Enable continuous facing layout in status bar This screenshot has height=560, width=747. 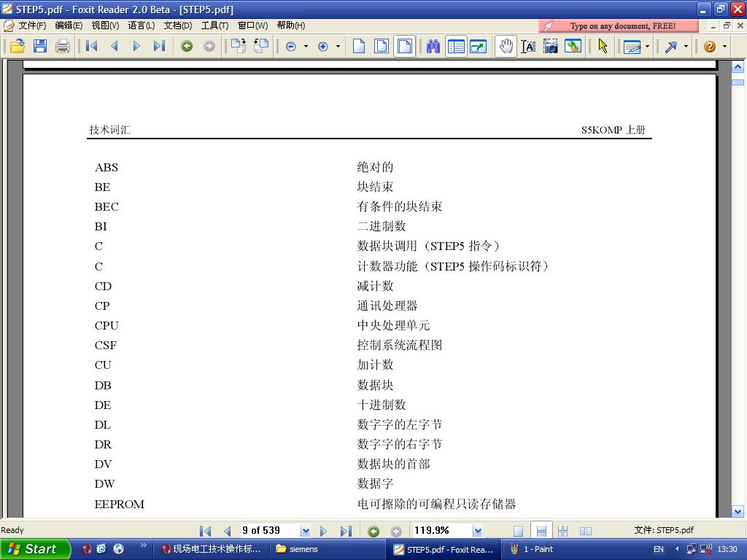pyautogui.click(x=562, y=531)
